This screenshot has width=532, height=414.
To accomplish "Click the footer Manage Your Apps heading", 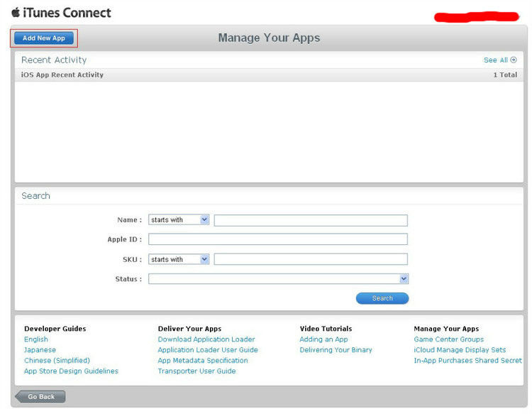I will [446, 329].
